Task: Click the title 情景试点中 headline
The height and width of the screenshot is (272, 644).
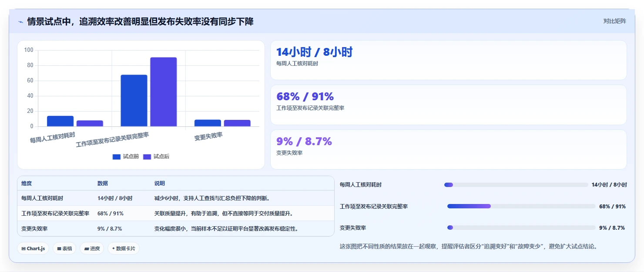Action: pyautogui.click(x=140, y=21)
